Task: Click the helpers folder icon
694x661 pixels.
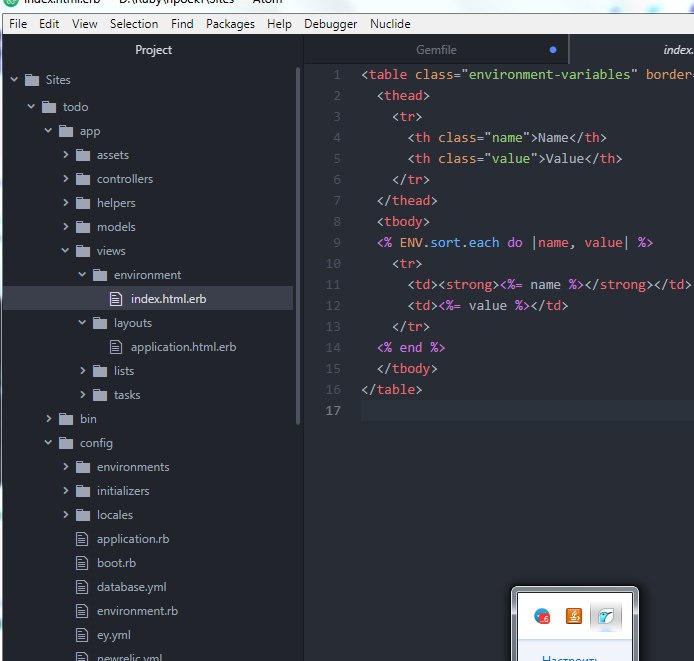Action: (83, 203)
